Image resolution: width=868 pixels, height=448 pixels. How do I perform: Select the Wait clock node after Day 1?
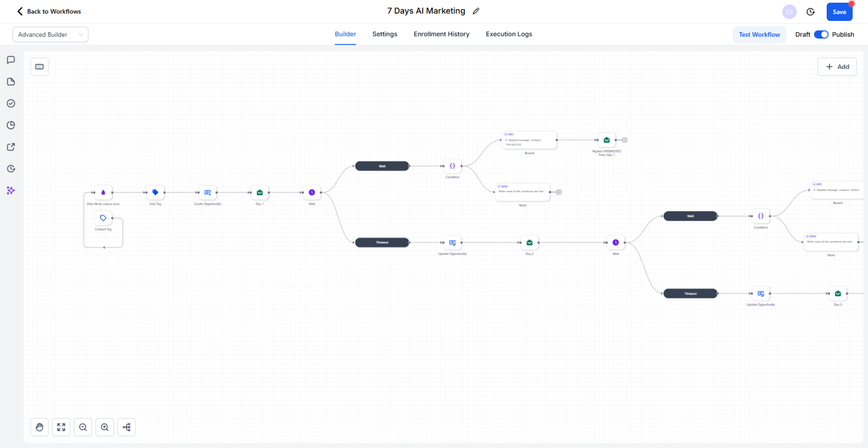point(312,193)
